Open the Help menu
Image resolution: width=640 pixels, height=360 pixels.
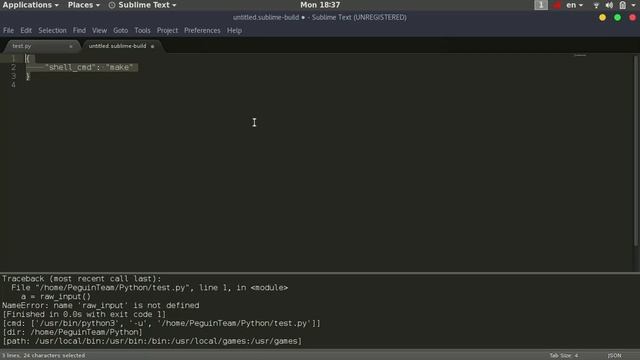point(234,31)
